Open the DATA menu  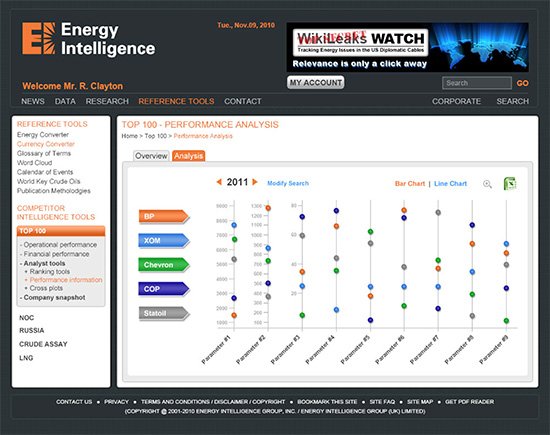(65, 101)
